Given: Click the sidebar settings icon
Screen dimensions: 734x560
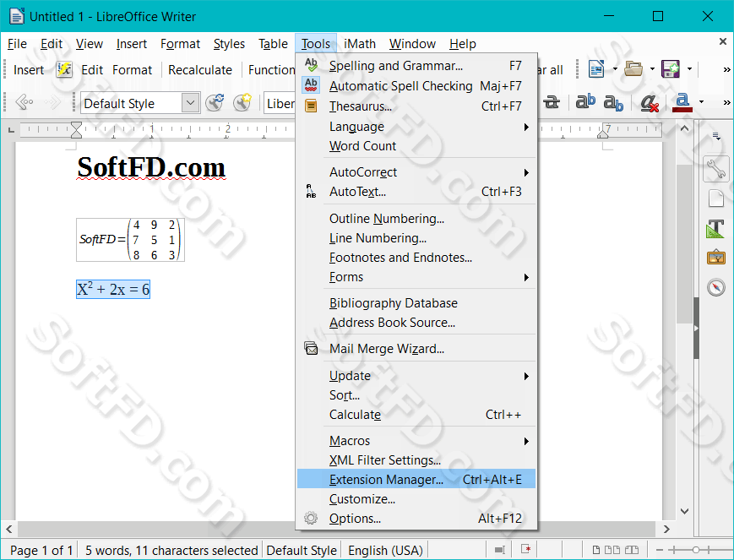Looking at the screenshot, I should click(716, 136).
